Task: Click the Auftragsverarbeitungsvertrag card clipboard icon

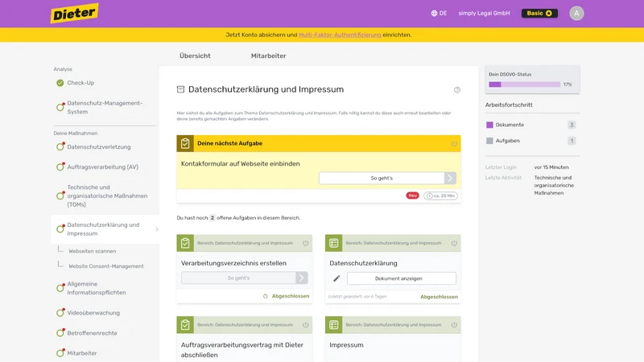Action: 185,325
